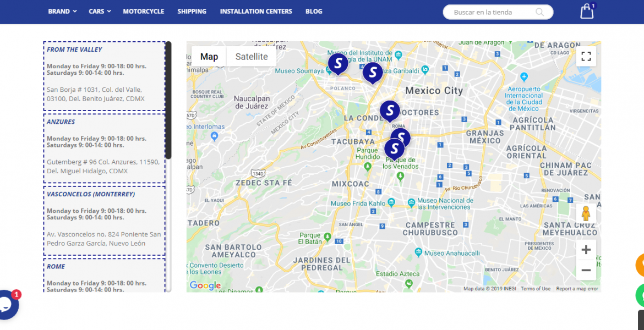Click Report a map error link
Image resolution: width=644 pixels, height=330 pixels.
click(x=577, y=289)
